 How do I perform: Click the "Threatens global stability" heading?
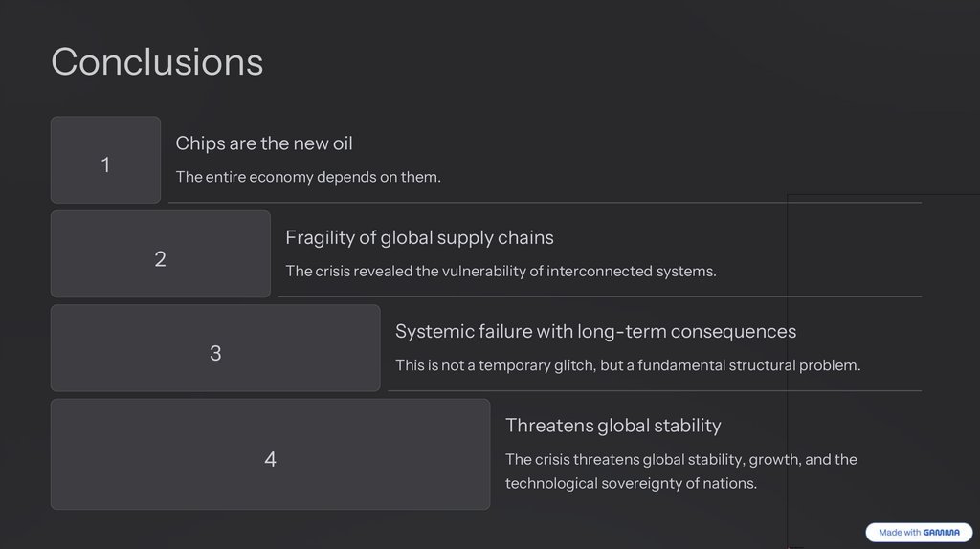612,426
